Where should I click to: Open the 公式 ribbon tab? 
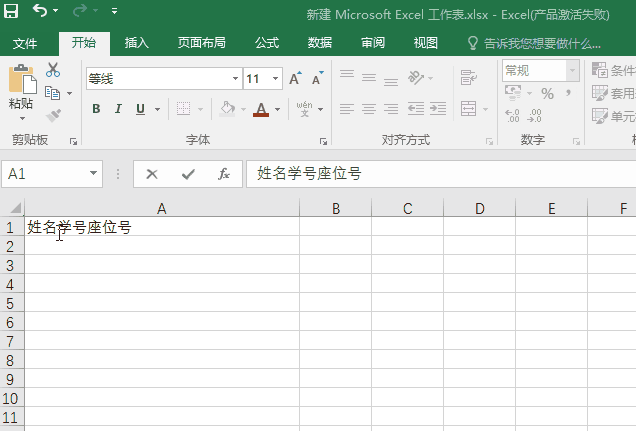pos(267,43)
